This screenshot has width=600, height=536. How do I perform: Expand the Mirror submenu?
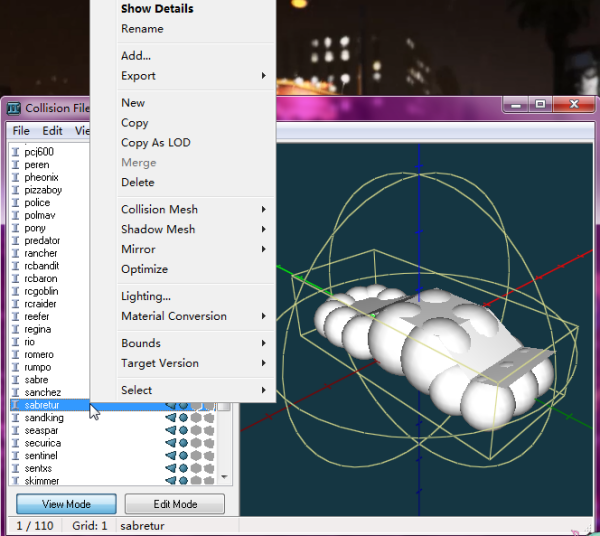tap(196, 249)
